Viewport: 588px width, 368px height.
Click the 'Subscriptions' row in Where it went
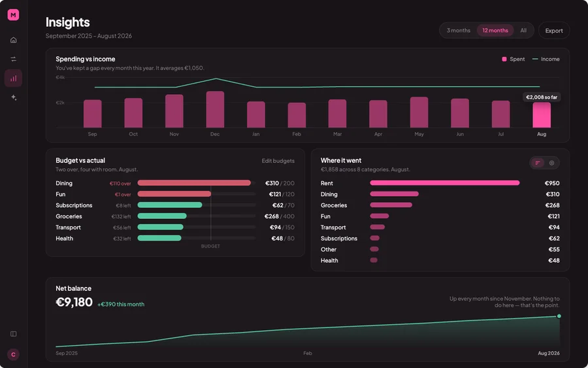pyautogui.click(x=440, y=238)
